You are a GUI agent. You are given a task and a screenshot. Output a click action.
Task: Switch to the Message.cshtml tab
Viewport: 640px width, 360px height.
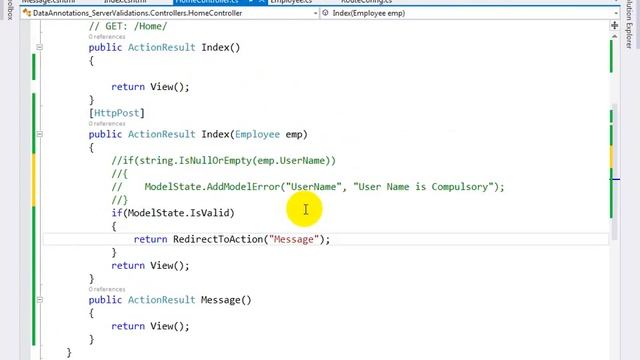click(48, 2)
